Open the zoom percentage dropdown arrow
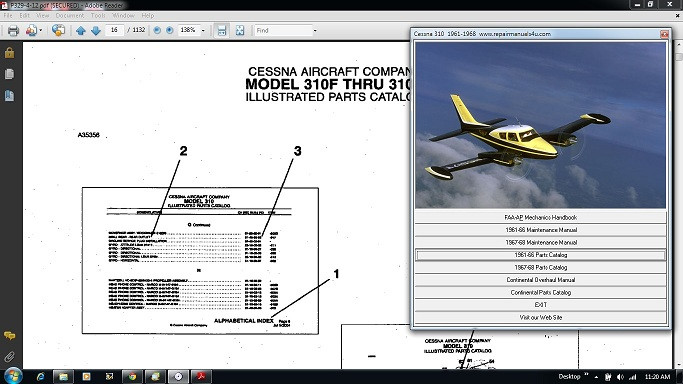 pos(203,30)
